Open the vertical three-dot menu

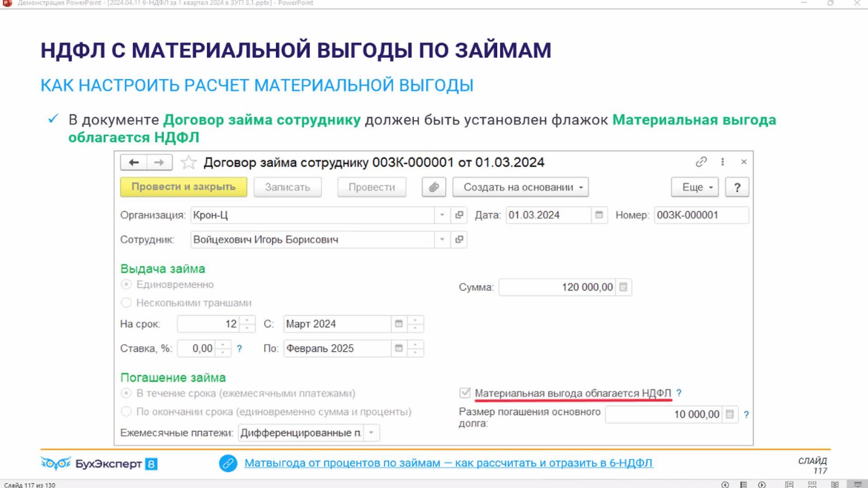coord(722,162)
